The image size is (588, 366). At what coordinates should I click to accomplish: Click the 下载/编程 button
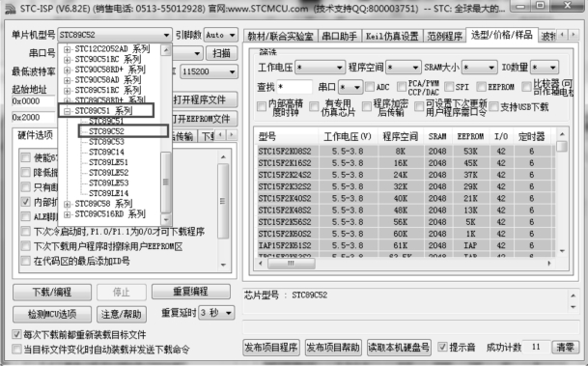tap(52, 293)
